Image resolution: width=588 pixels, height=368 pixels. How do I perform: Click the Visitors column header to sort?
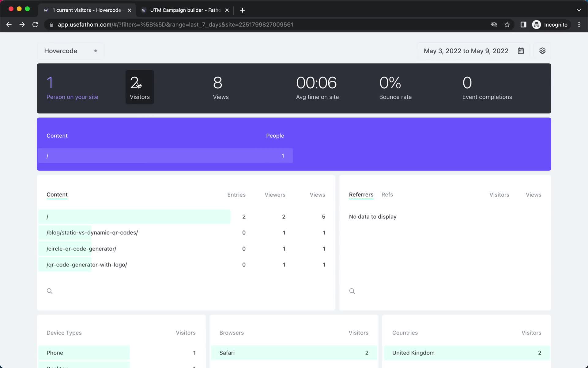pyautogui.click(x=499, y=194)
